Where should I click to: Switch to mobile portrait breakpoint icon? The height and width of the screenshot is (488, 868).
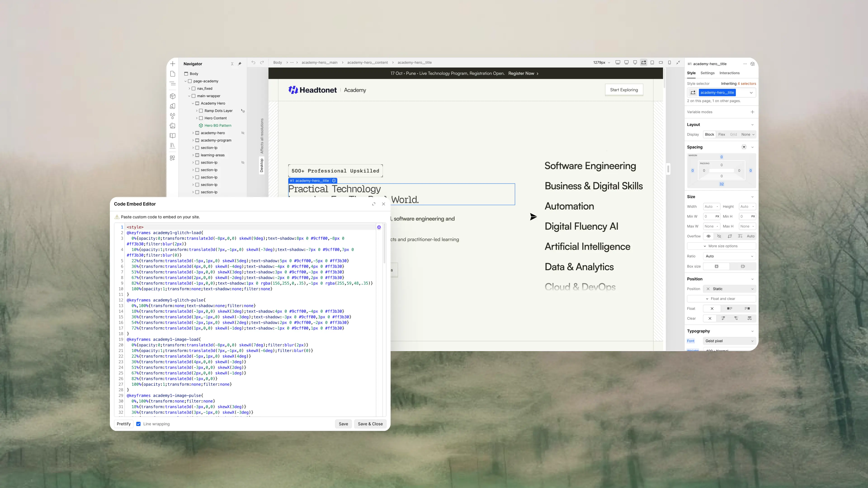[669, 62]
